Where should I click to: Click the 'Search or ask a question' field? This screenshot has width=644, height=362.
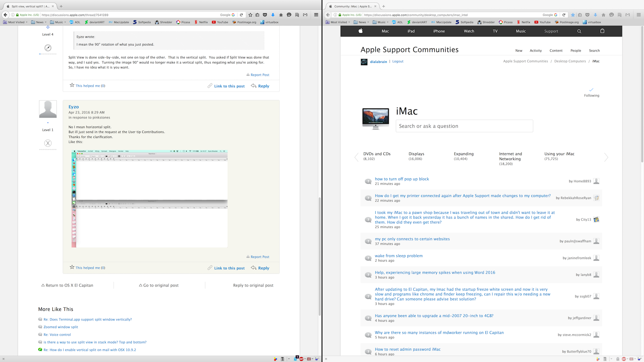pos(464,126)
